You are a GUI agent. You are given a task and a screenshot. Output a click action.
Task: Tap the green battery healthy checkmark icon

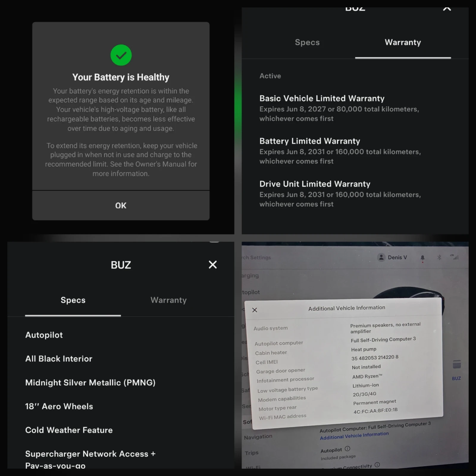click(121, 55)
